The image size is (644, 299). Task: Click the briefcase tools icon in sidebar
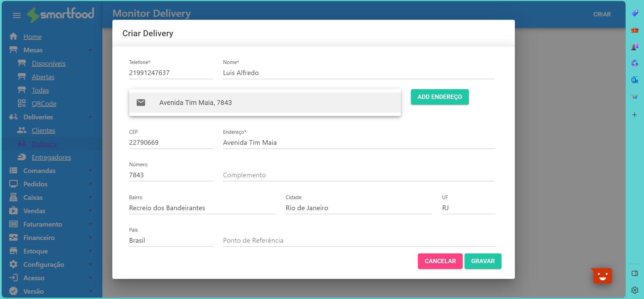[635, 30]
